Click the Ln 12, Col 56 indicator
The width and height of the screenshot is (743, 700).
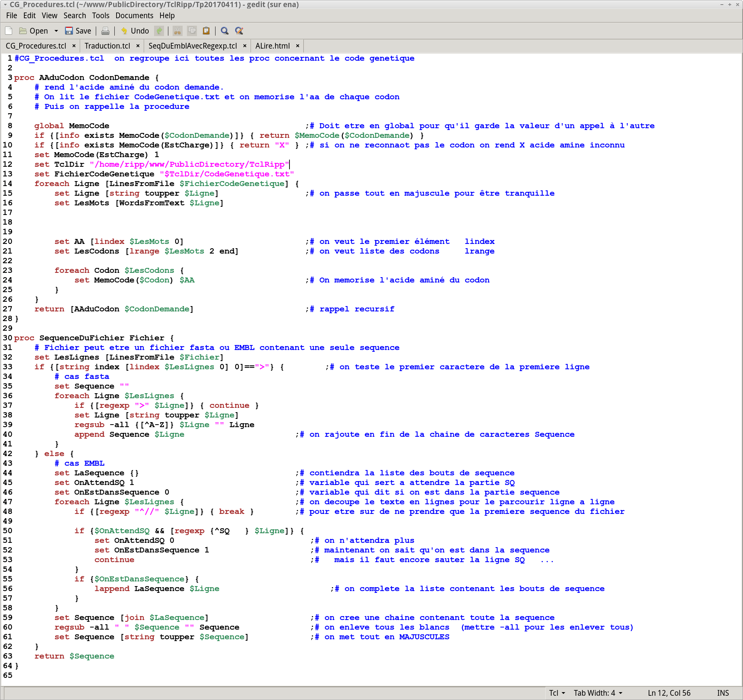point(669,693)
